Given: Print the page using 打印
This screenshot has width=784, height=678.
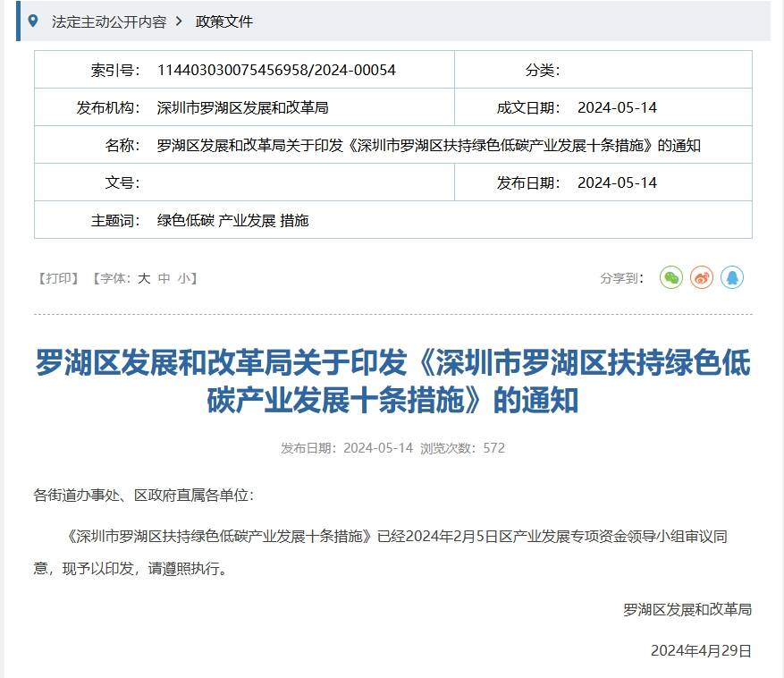Looking at the screenshot, I should click(x=60, y=278).
